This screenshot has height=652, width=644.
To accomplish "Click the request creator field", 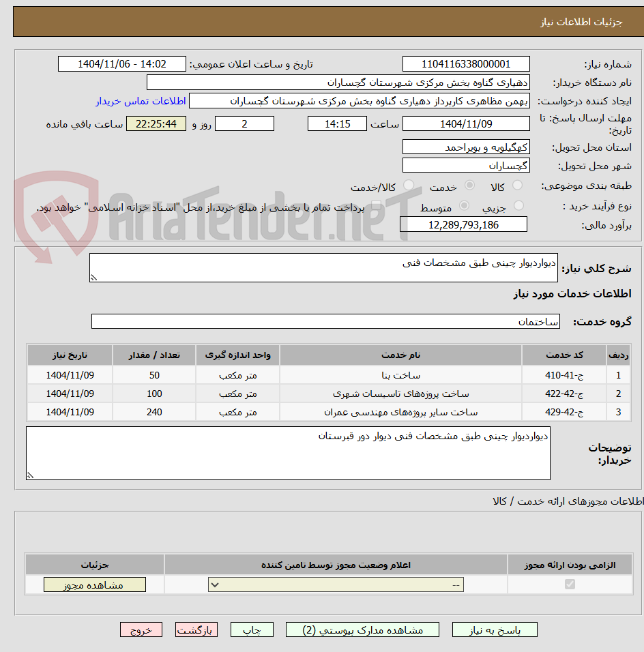I will click(x=360, y=101).
